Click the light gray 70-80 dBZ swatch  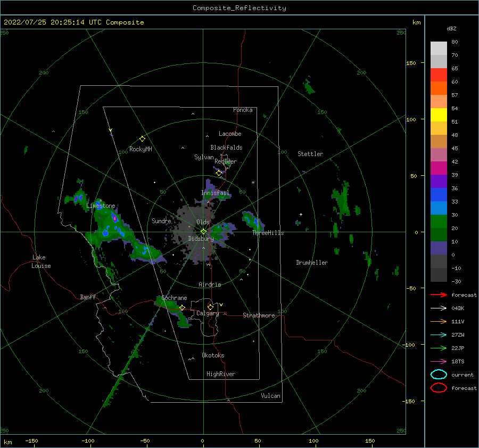coord(439,48)
